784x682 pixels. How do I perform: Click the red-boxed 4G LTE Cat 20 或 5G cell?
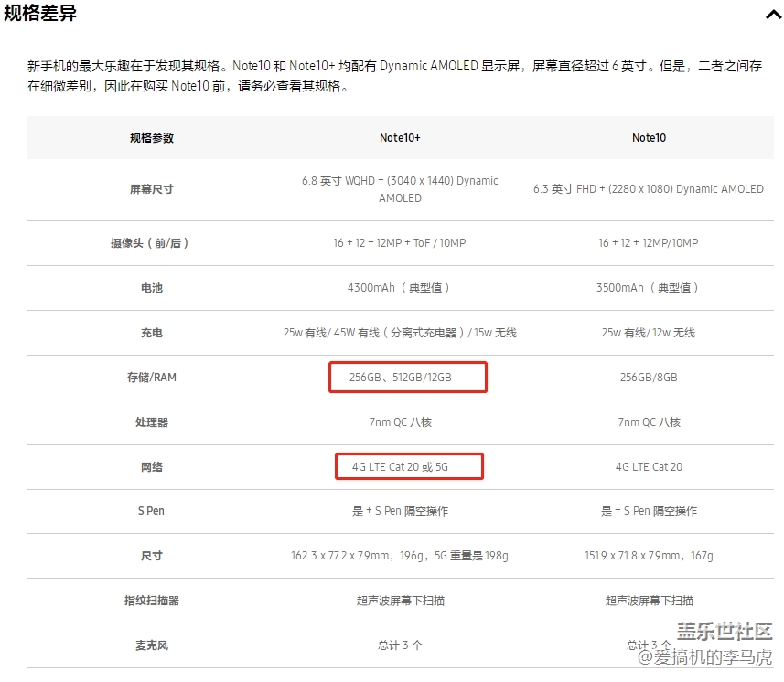408,466
